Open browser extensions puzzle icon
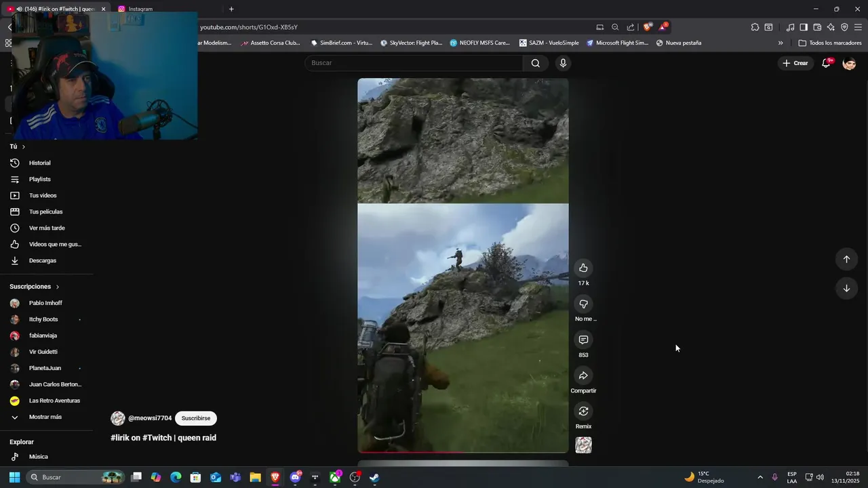The width and height of the screenshot is (868, 488). pos(755,28)
